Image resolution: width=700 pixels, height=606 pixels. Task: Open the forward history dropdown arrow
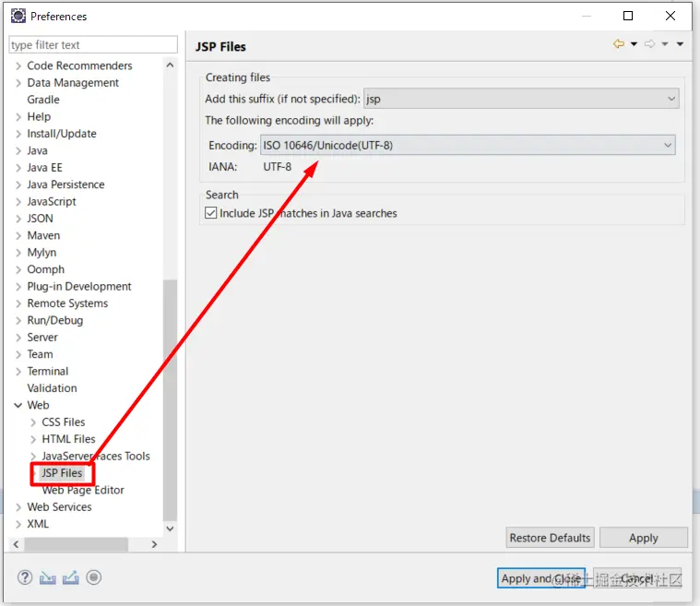[x=665, y=43]
